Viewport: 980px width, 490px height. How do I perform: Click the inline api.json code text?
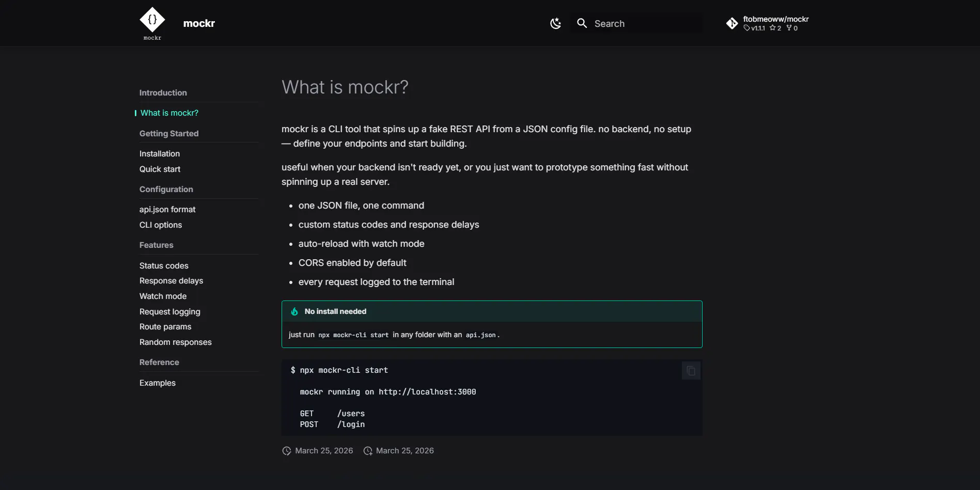pos(480,335)
